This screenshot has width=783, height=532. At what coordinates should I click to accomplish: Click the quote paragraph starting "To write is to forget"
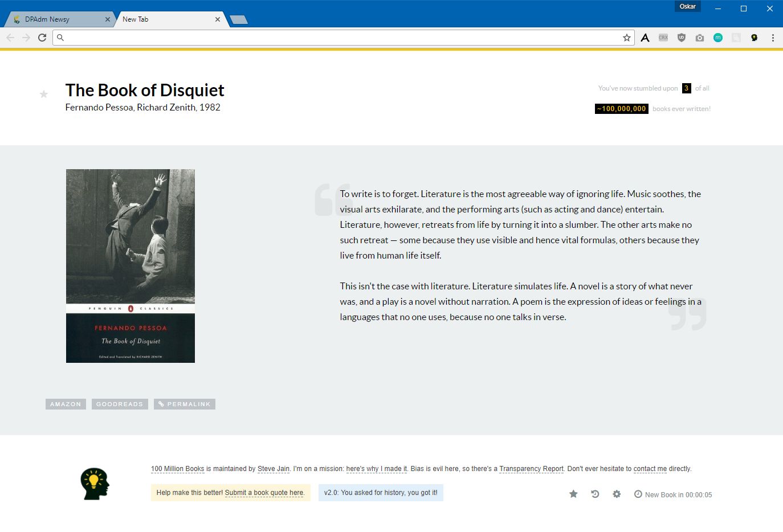pyautogui.click(x=521, y=224)
